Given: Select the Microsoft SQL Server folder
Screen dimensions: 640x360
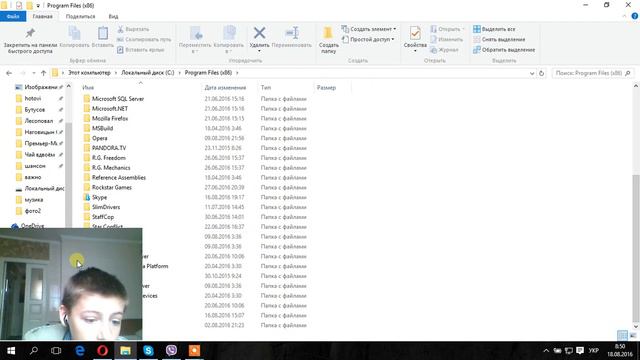Looking at the screenshot, I should click(118, 99).
